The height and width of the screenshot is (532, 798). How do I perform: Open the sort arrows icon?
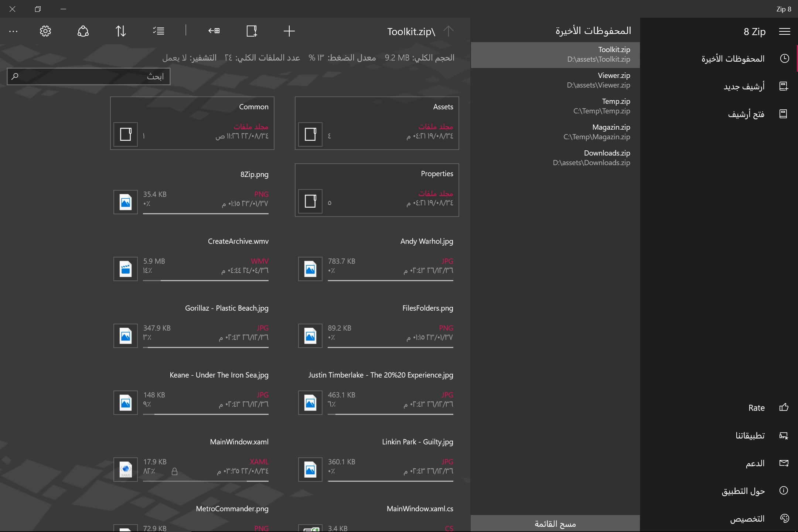click(x=121, y=31)
